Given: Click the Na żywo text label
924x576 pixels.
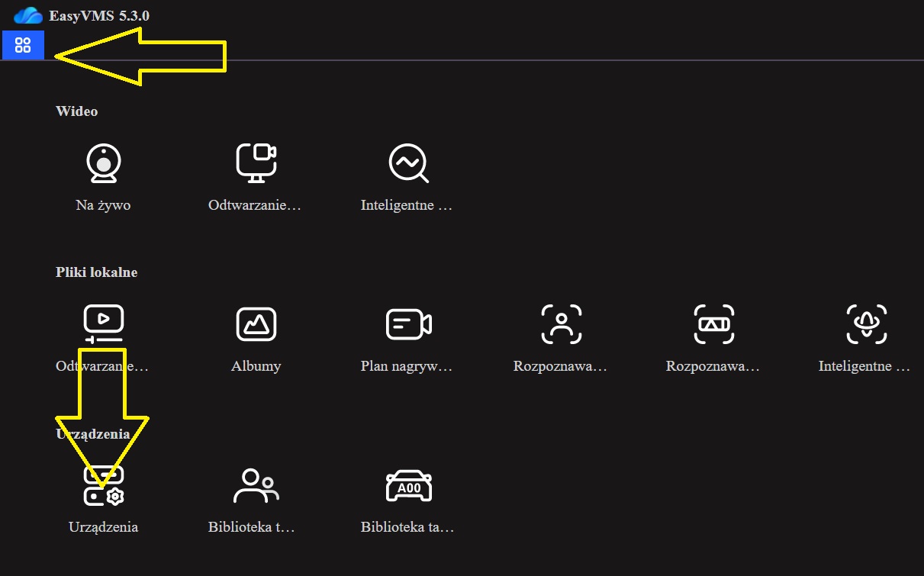Looking at the screenshot, I should click(x=103, y=206).
